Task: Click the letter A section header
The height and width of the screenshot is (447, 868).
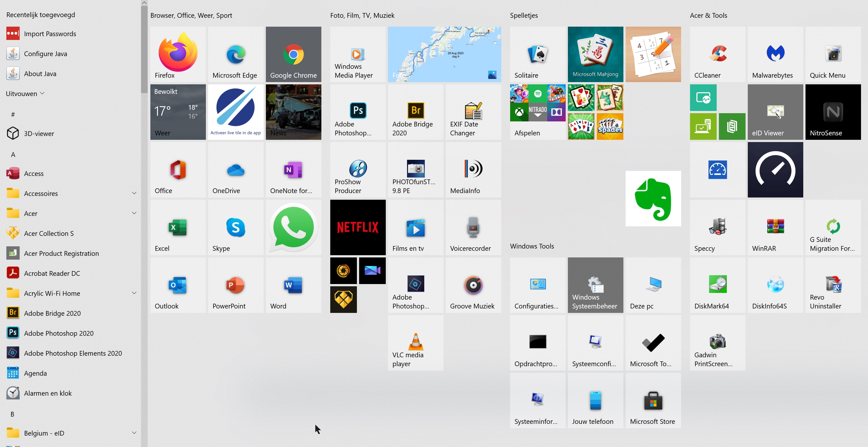Action: click(13, 154)
